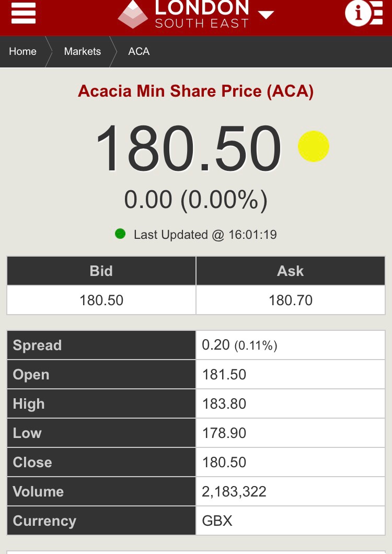Select the Bid column header
Viewport: 392px width, 554px height.
[x=101, y=271]
